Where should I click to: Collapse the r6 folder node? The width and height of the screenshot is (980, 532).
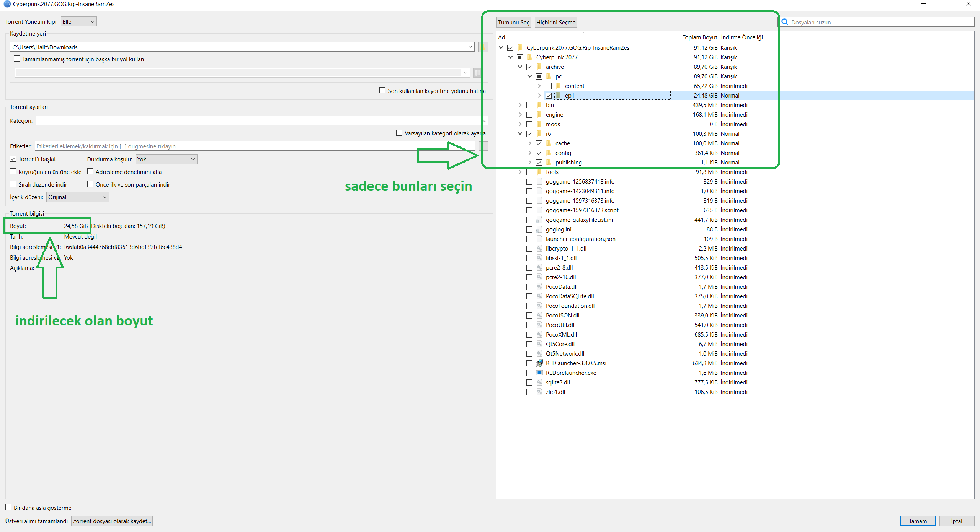(x=520, y=133)
